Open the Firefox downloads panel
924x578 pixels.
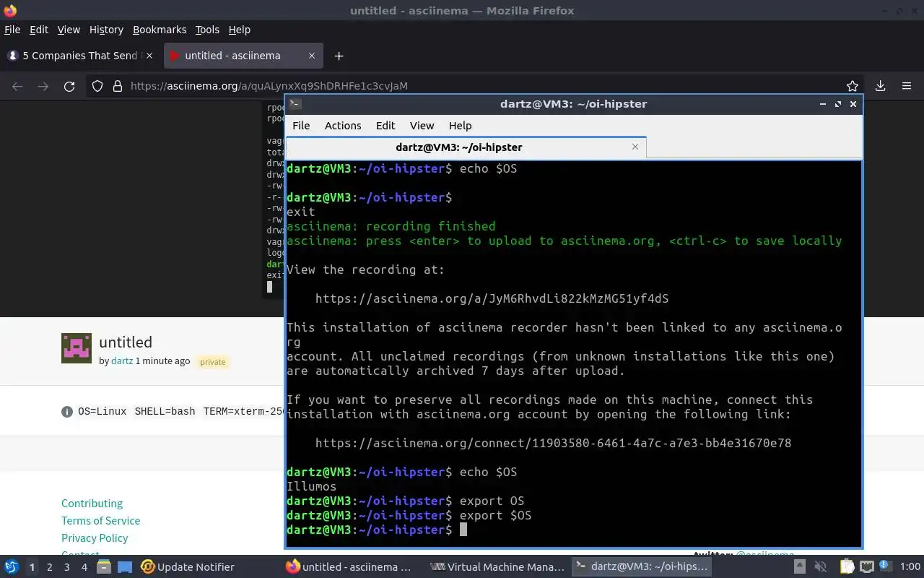[x=881, y=86]
